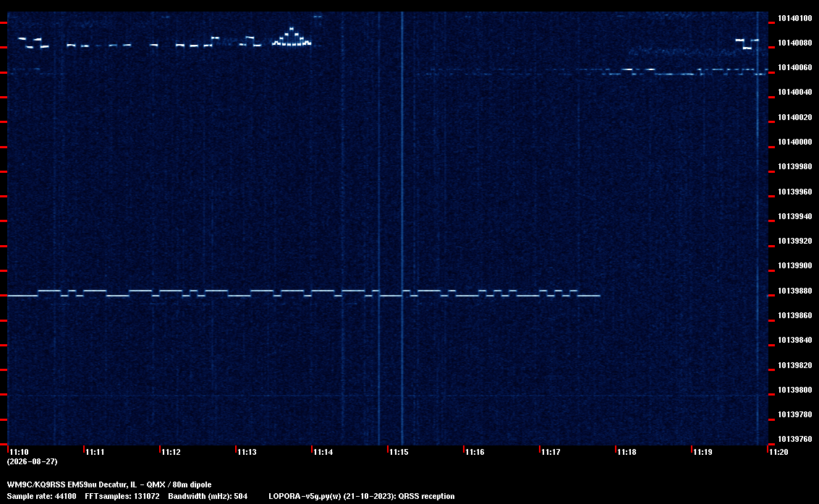Image resolution: width=819 pixels, height=504 pixels.
Task: Click the 10139760 frequency label
Action: tap(795, 439)
